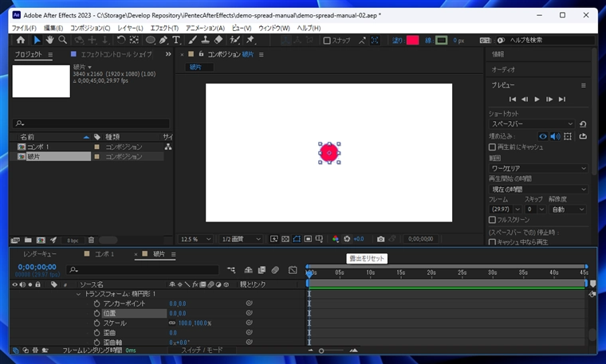Open the スペースバー shortcut dropdown
Viewport: 606px width, 364px height.
tap(532, 124)
